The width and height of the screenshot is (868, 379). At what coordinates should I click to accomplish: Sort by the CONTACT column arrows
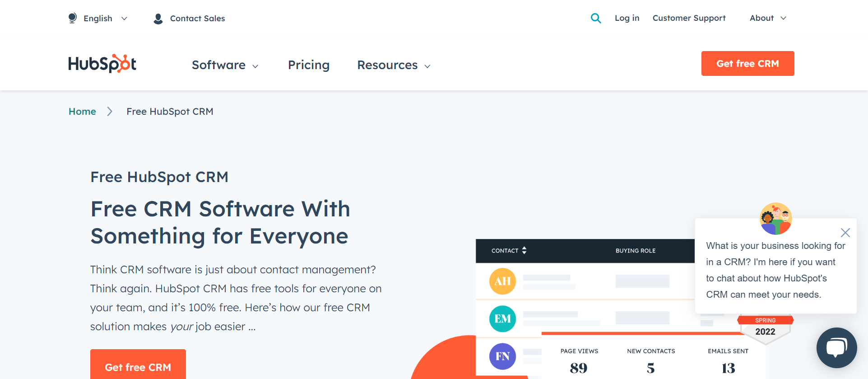coord(524,250)
